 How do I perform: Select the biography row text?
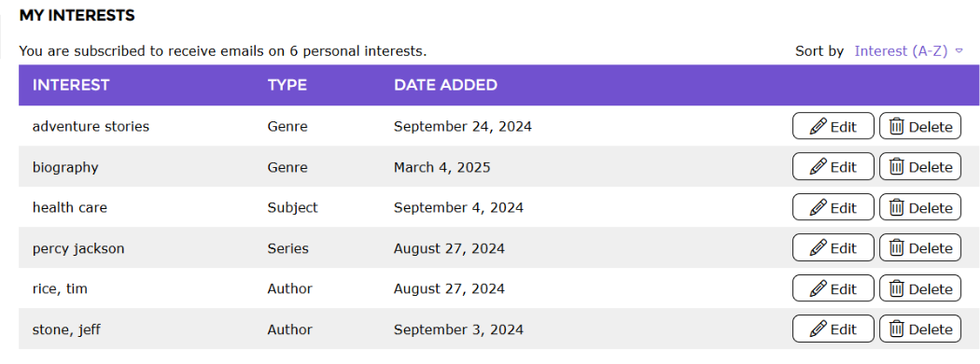65,167
